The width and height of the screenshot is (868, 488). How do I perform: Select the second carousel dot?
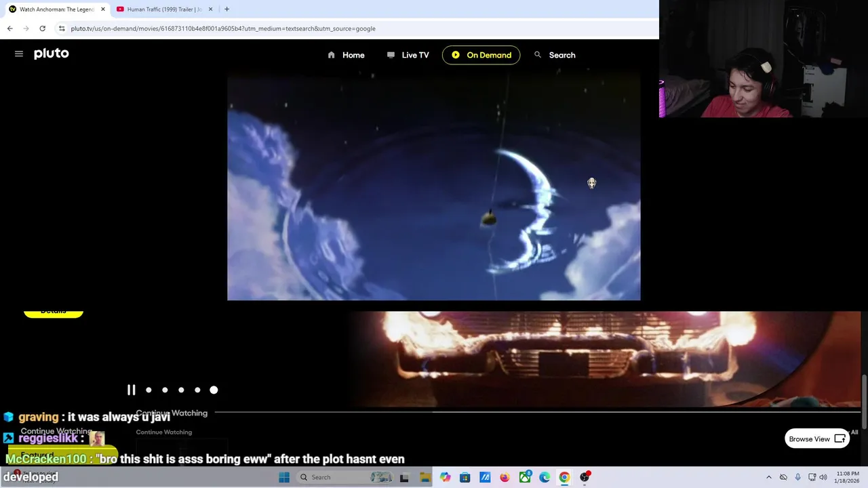[165, 390]
